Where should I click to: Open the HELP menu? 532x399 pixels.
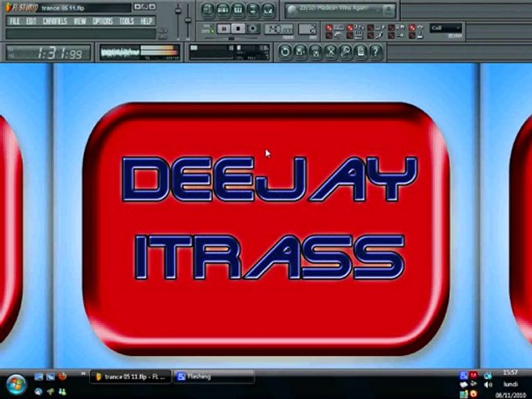146,22
